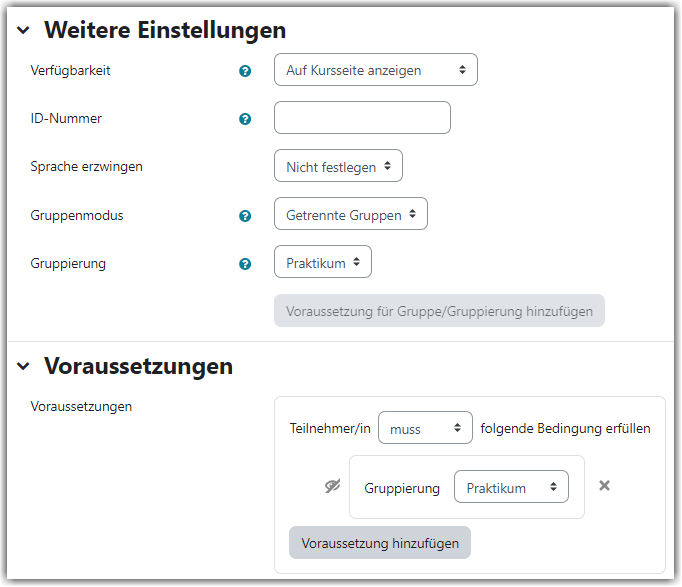Toggle the crossed-eye visibility icon for restriction
The width and height of the screenshot is (682, 587).
(333, 486)
